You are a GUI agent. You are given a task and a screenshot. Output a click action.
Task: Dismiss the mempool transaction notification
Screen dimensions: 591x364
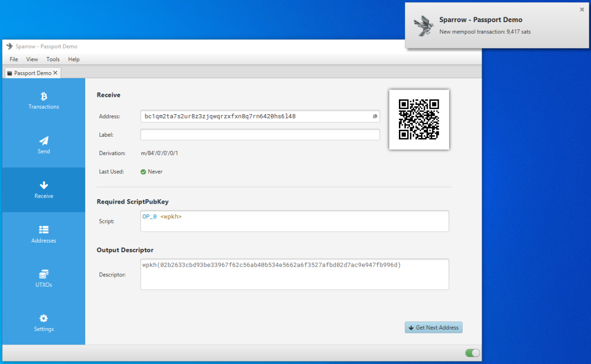tap(582, 9)
